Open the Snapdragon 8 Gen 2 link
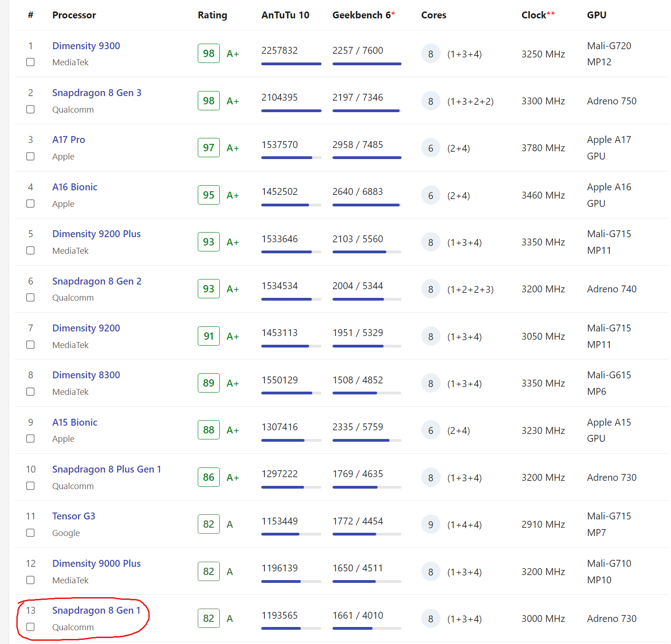 point(97,281)
